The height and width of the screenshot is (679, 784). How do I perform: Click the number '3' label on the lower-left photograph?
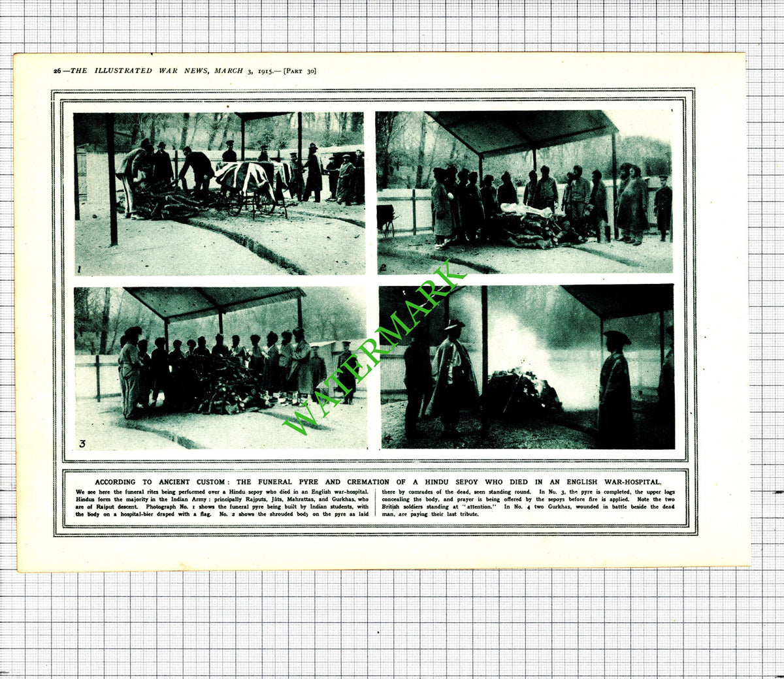[x=82, y=443]
